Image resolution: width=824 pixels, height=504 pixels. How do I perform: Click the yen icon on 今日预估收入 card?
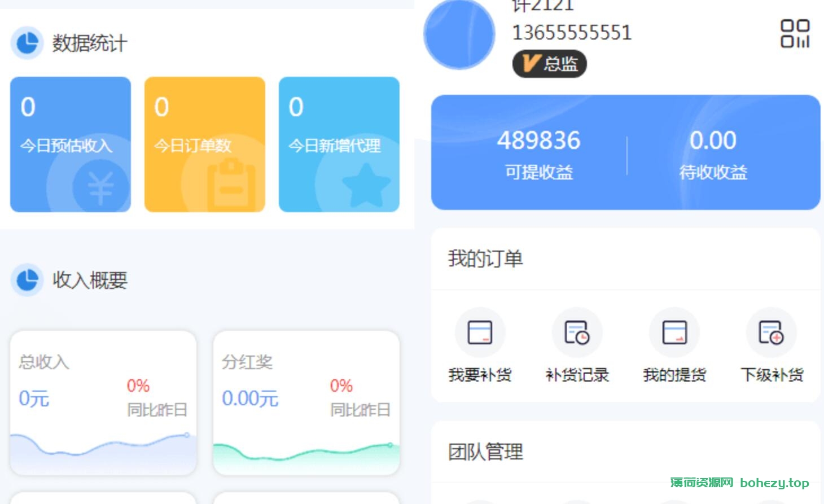[101, 187]
